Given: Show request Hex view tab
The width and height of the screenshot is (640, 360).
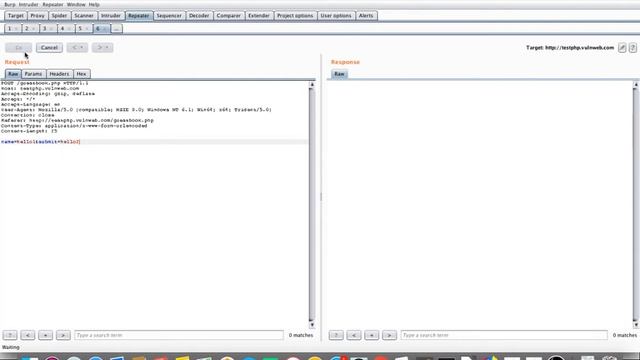Looking at the screenshot, I should point(82,74).
